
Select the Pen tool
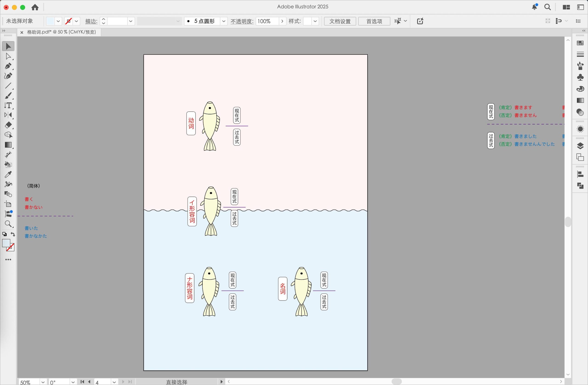[x=8, y=66]
